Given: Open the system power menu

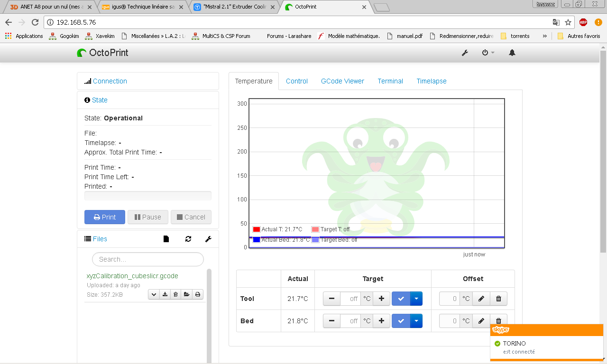Looking at the screenshot, I should [x=488, y=53].
